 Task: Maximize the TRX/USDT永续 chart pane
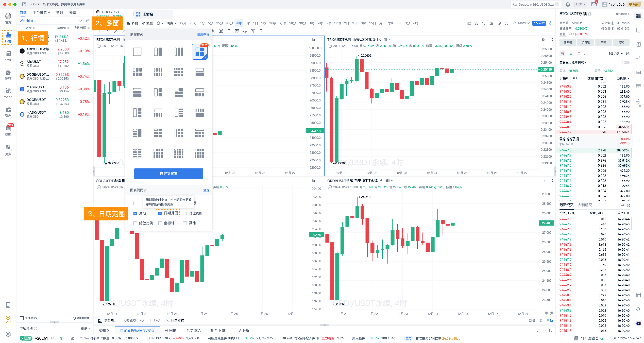(x=550, y=39)
